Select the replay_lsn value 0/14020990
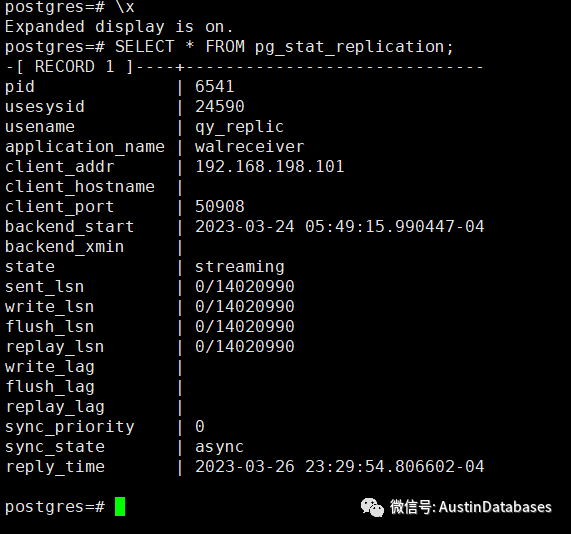The width and height of the screenshot is (571, 534). click(x=244, y=347)
